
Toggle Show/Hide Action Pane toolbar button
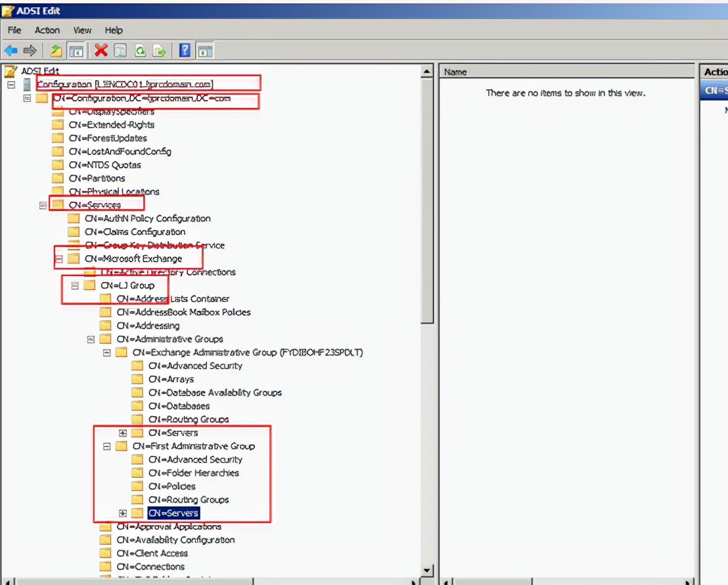(x=205, y=51)
